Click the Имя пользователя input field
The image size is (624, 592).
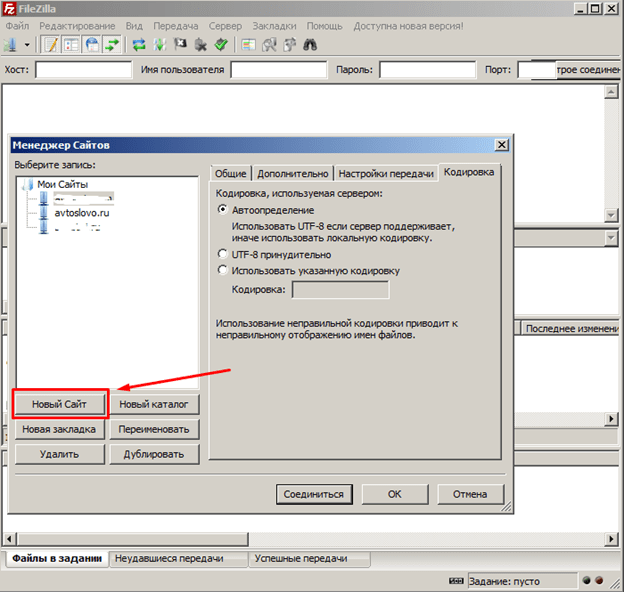click(279, 70)
